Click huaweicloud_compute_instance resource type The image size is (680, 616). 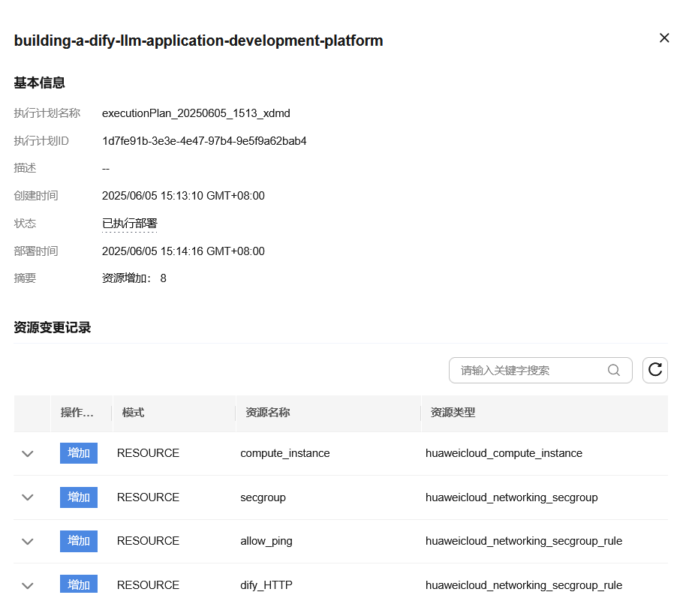(x=504, y=453)
